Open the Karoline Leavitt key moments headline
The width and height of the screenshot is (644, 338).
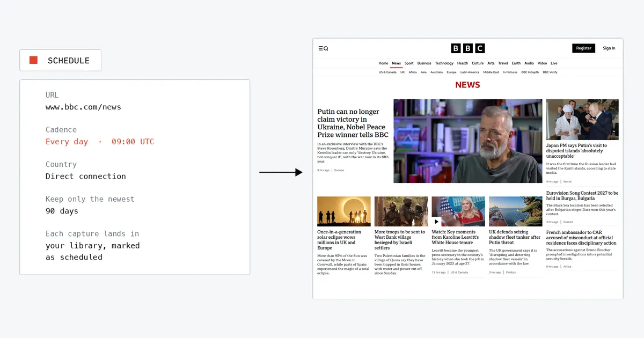click(455, 237)
